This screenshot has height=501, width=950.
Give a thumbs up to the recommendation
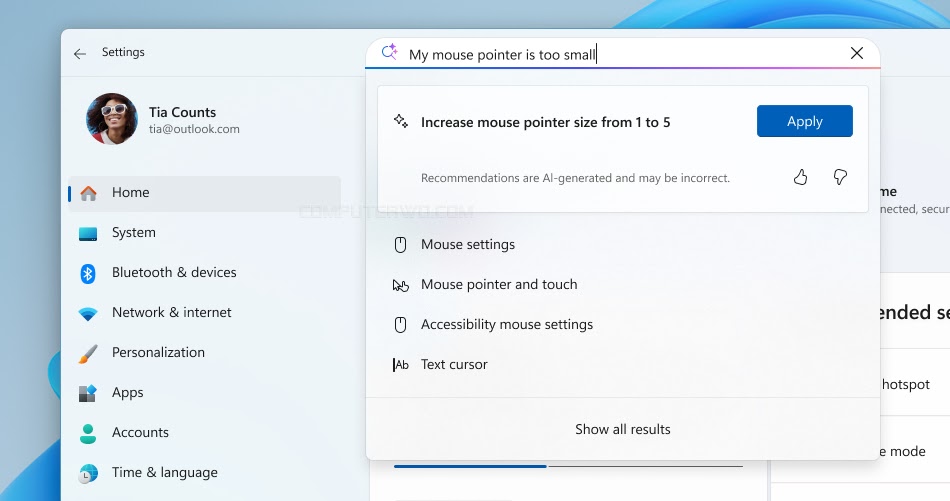[x=800, y=177]
